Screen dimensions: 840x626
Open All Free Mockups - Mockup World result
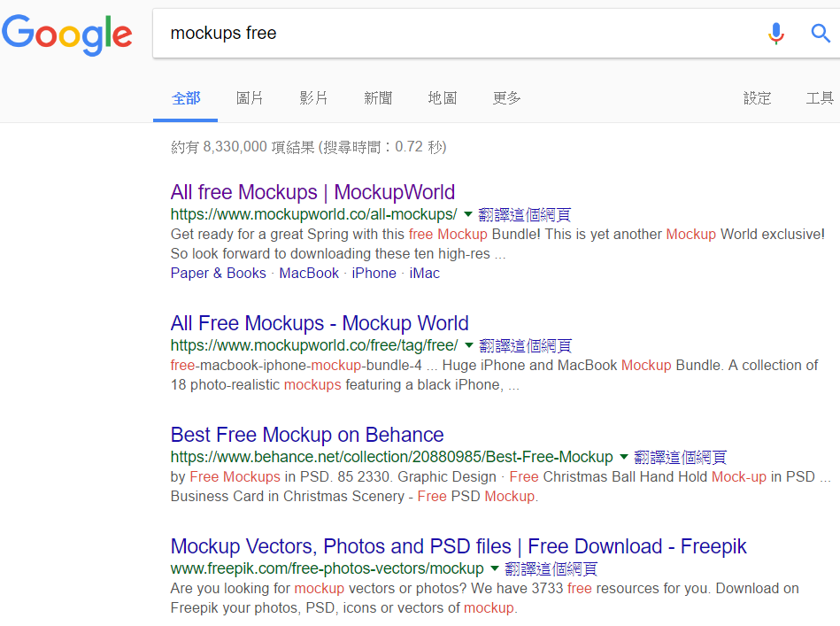(x=320, y=323)
